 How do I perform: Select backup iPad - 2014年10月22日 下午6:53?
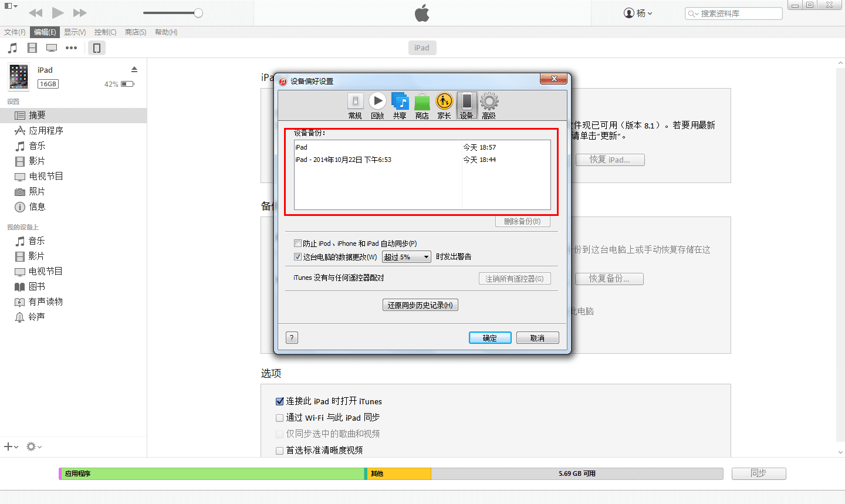coord(422,160)
